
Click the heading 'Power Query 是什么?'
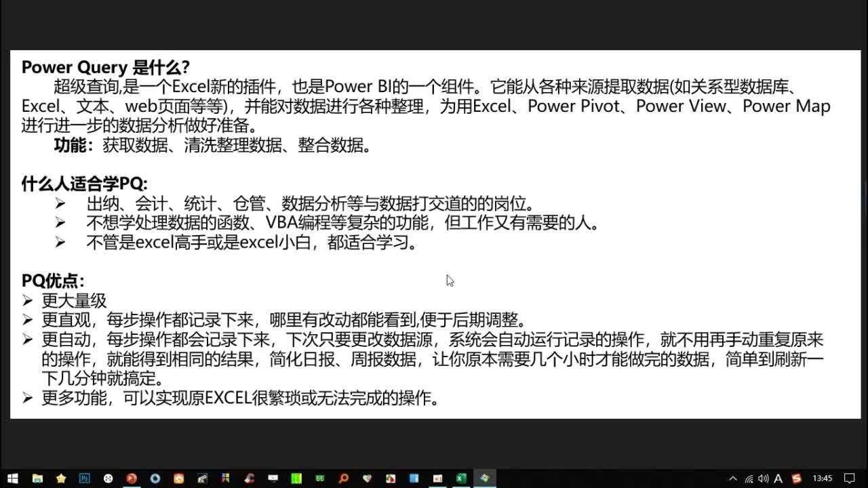click(105, 67)
